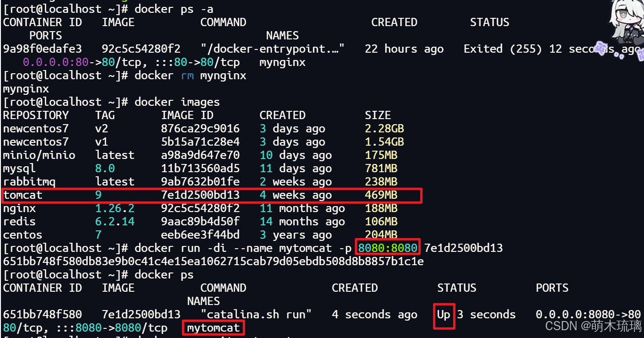Click the mytomcat name under NAMES

[214, 328]
